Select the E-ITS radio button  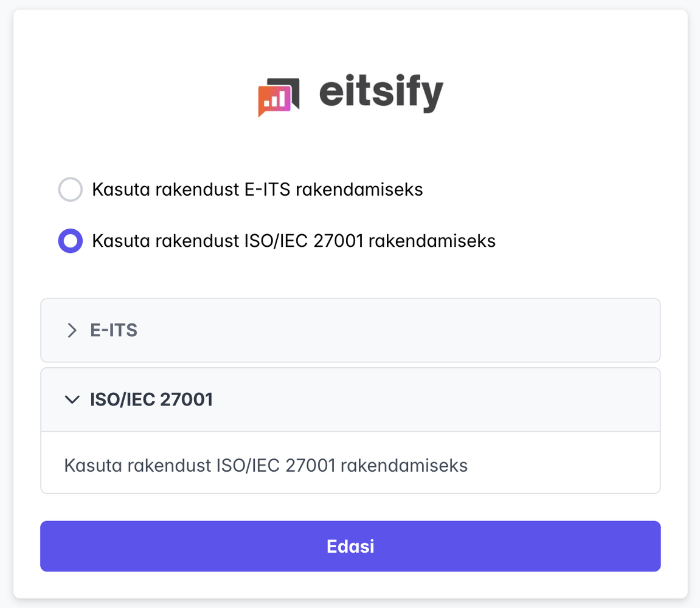[70, 190]
